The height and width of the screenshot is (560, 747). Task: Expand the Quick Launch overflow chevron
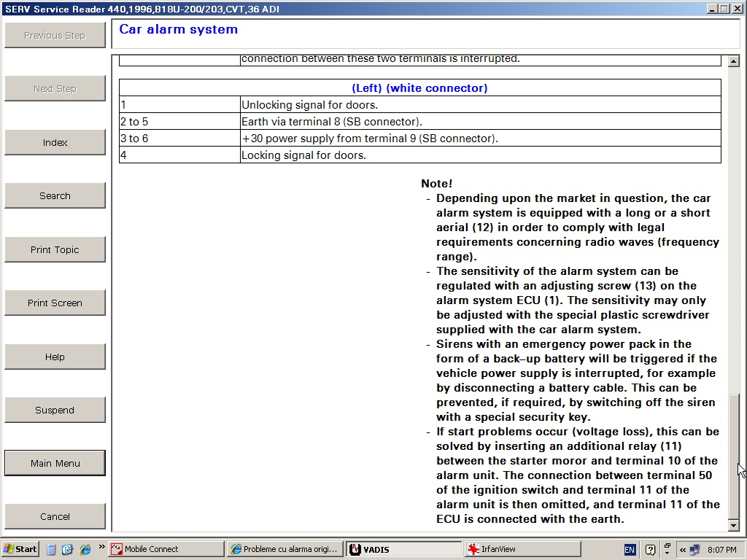click(101, 547)
